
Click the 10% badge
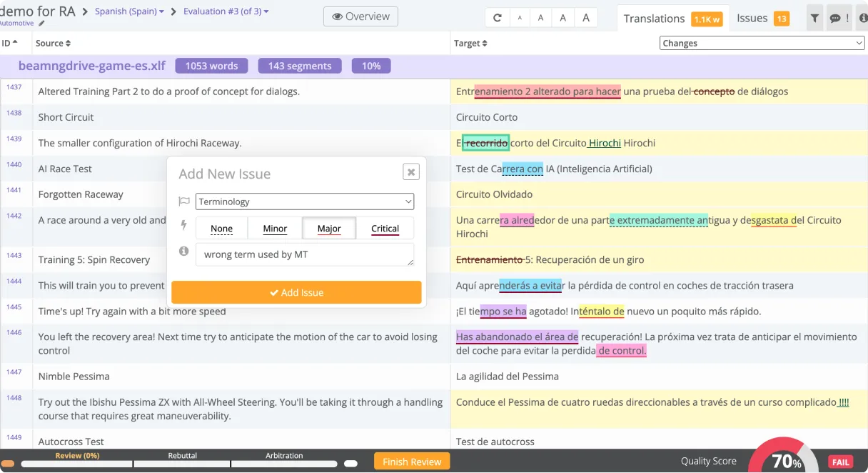(x=371, y=66)
